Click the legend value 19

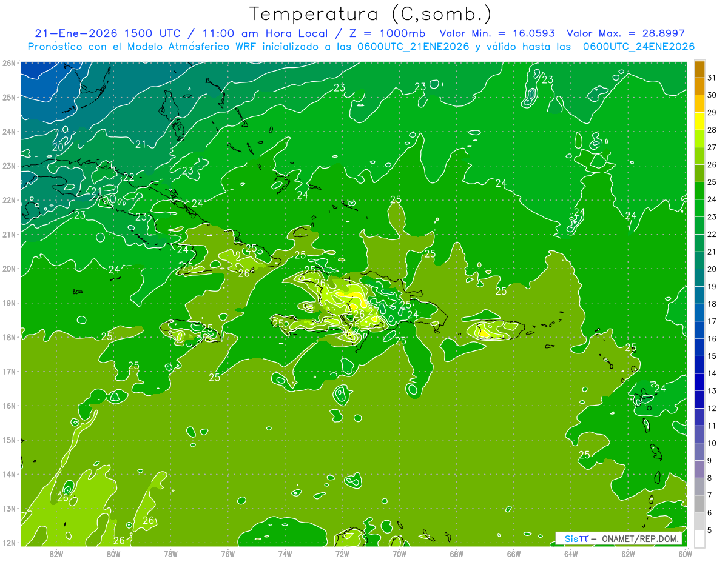coord(712,286)
